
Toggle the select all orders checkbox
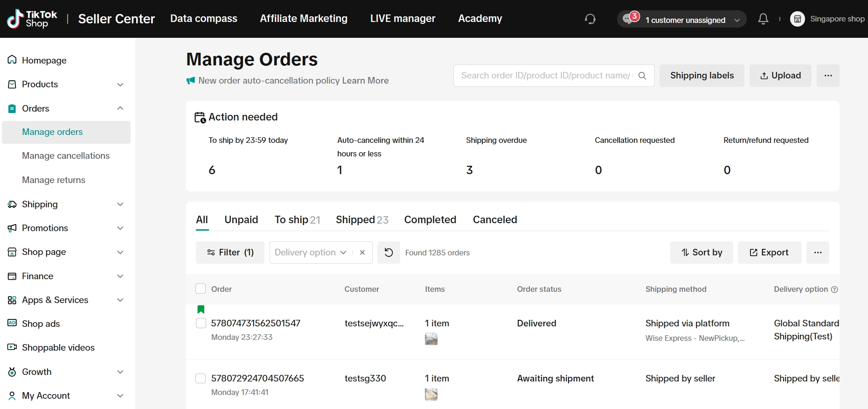click(201, 289)
